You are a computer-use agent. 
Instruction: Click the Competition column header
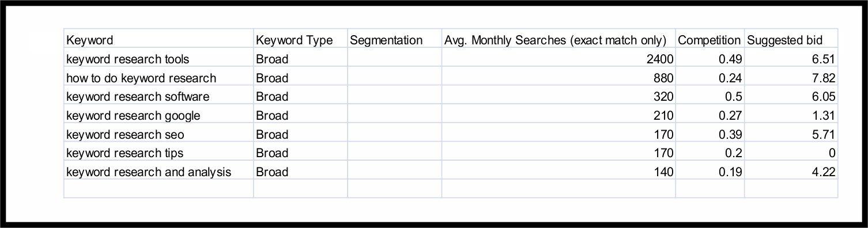[710, 40]
